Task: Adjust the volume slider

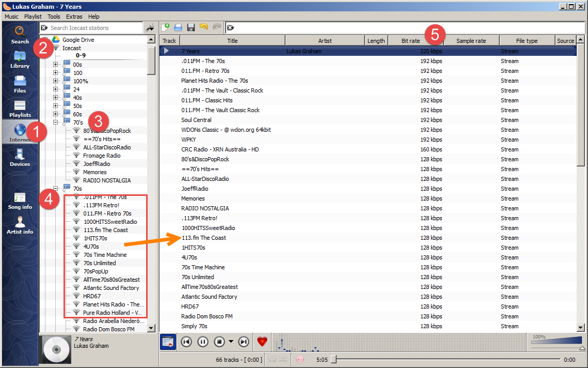Action: (x=557, y=342)
